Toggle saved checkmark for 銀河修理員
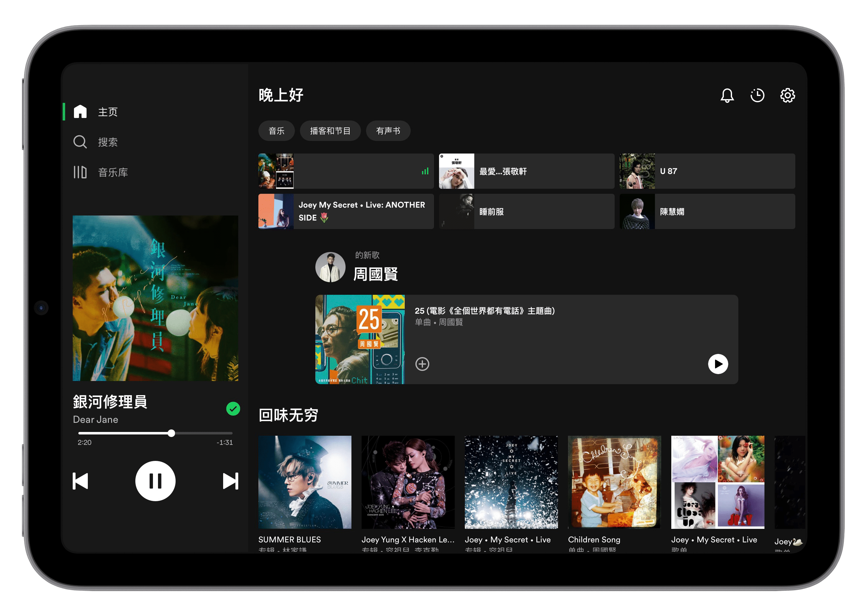Screen dimensions: 868x616 click(x=233, y=409)
